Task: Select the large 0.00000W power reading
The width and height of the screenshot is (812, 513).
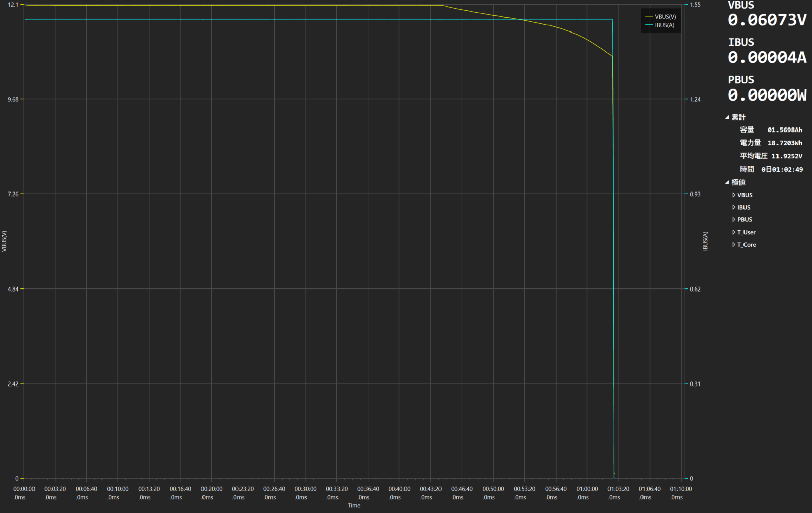Action: [x=767, y=95]
